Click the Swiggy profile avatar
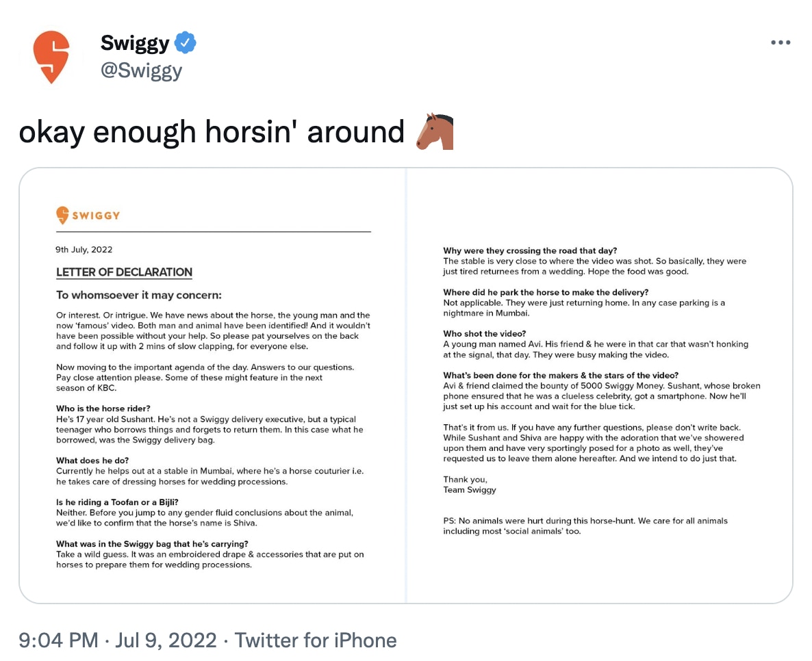 click(x=52, y=57)
